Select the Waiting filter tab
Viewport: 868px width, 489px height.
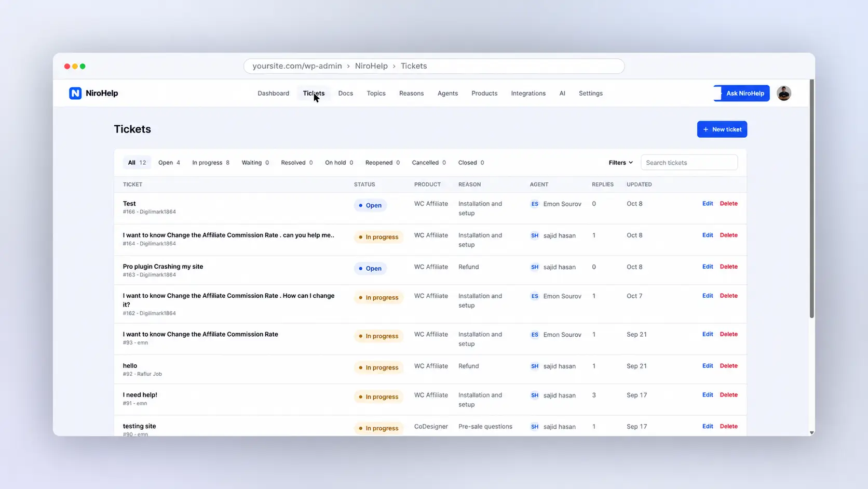coord(255,163)
